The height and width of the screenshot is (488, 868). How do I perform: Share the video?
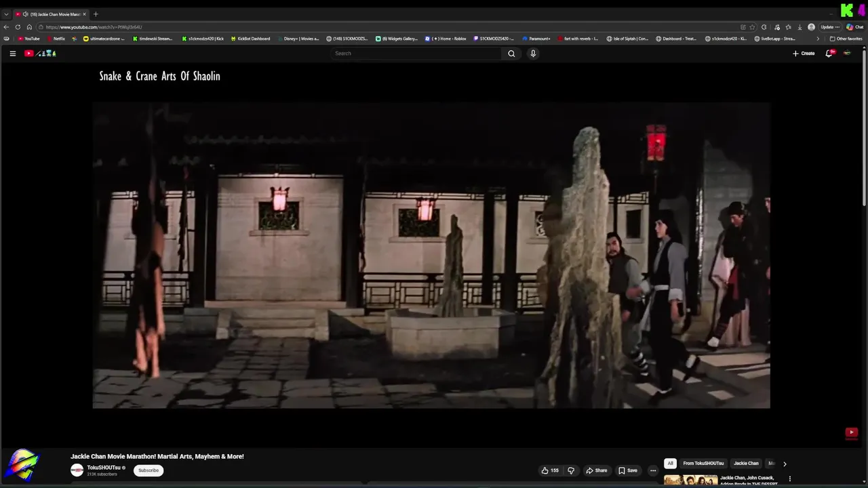pos(597,470)
